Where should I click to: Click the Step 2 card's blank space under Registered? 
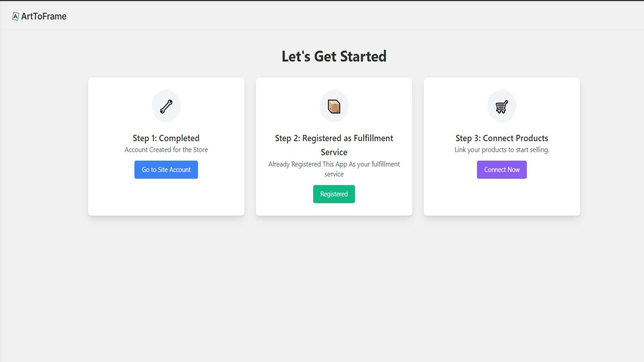tap(334, 209)
